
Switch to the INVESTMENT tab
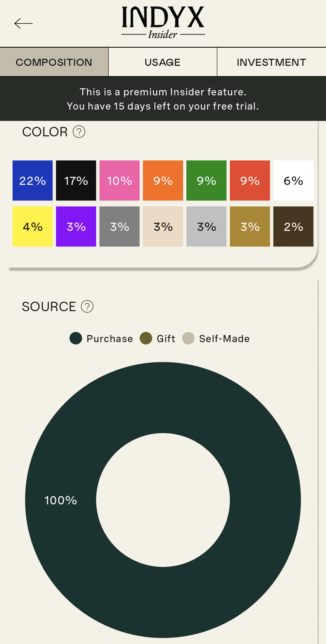pos(271,62)
